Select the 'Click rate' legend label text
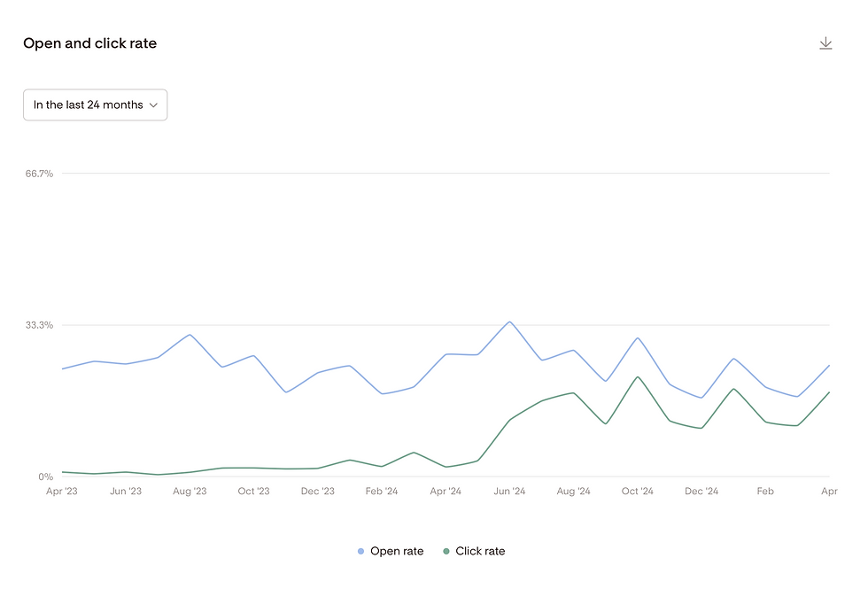 [479, 551]
